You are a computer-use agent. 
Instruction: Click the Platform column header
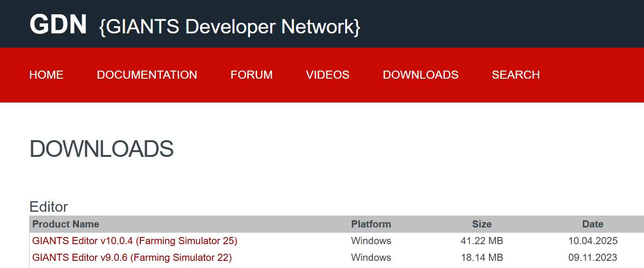pyautogui.click(x=371, y=224)
